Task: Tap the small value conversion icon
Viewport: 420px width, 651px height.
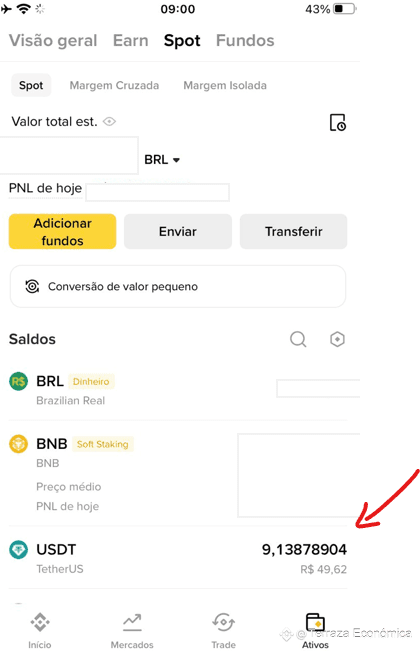Action: (x=32, y=286)
